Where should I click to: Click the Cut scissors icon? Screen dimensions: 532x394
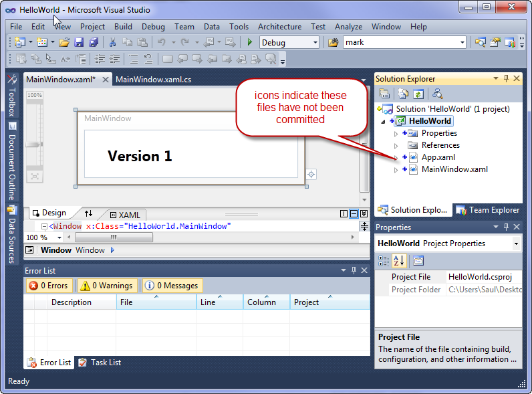[112, 42]
